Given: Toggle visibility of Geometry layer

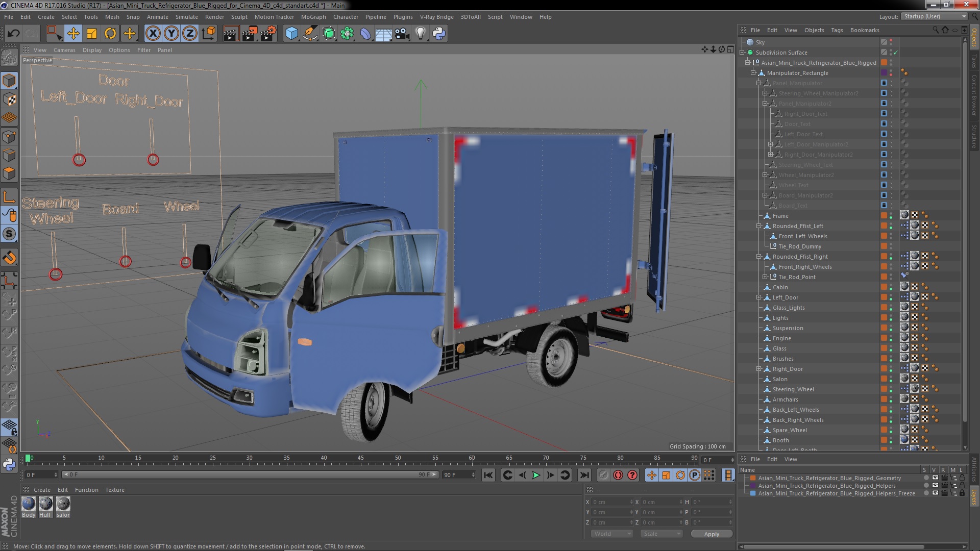Looking at the screenshot, I should (935, 478).
